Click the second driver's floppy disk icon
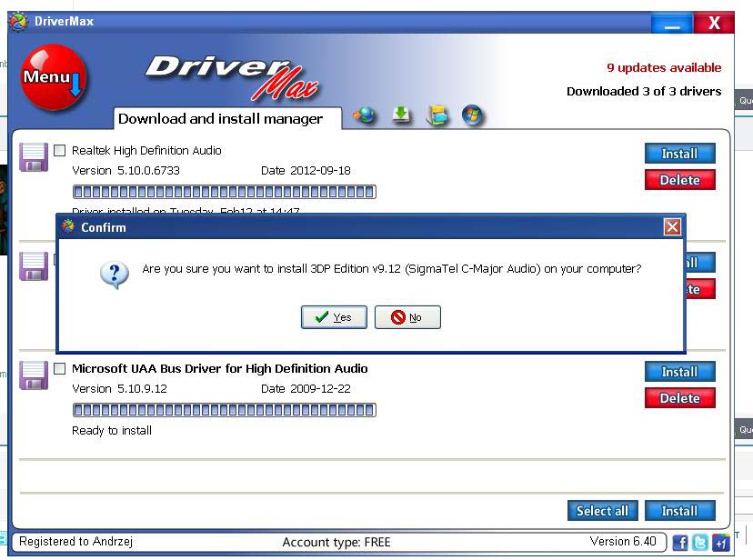The width and height of the screenshot is (753, 560). tap(34, 265)
